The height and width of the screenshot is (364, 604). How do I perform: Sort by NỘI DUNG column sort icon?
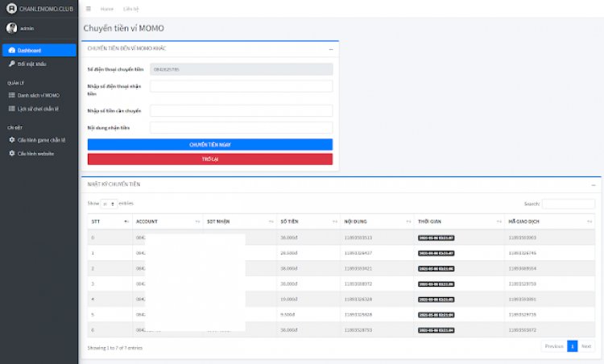(408, 221)
